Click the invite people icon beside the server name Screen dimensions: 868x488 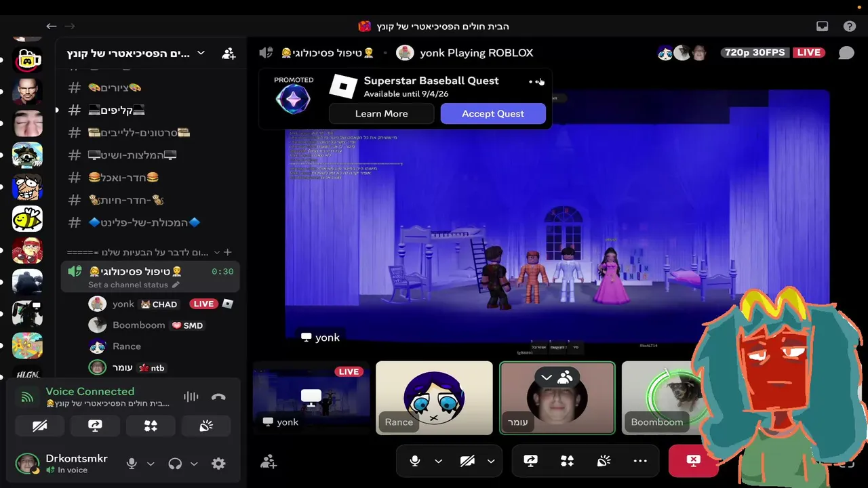coord(229,53)
